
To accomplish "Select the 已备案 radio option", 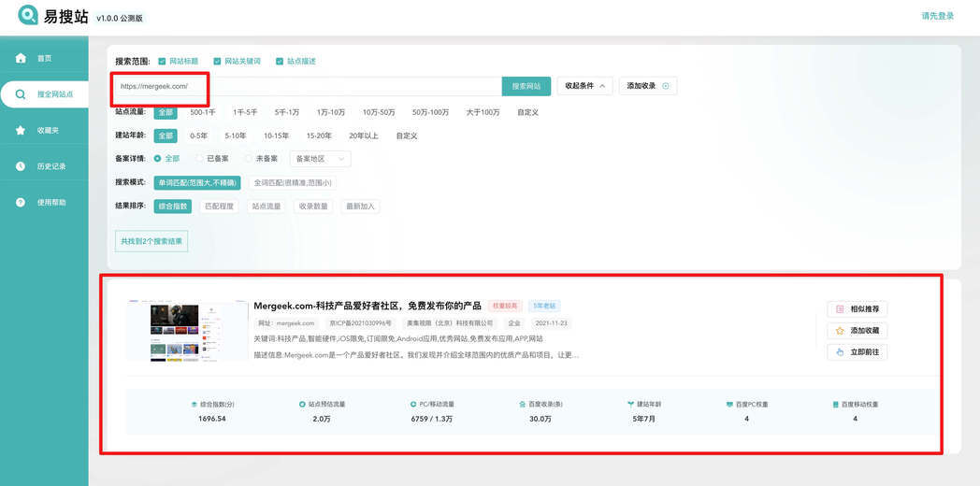I will point(200,159).
